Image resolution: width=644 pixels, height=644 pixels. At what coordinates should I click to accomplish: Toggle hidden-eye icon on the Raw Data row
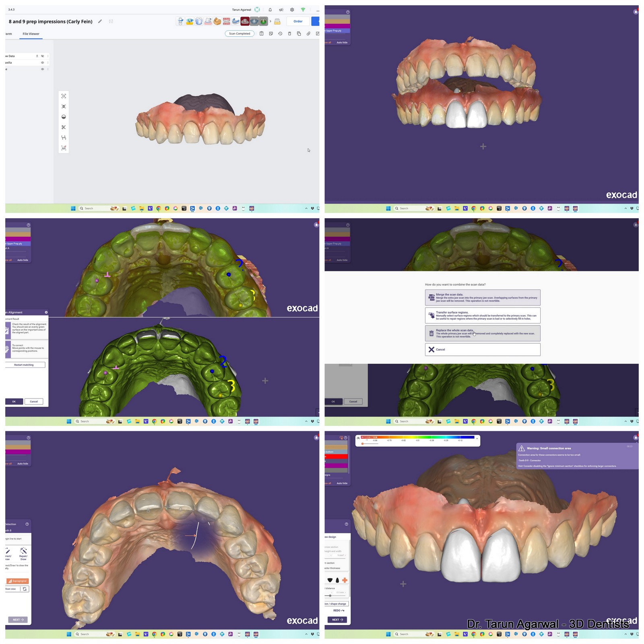coord(42,56)
